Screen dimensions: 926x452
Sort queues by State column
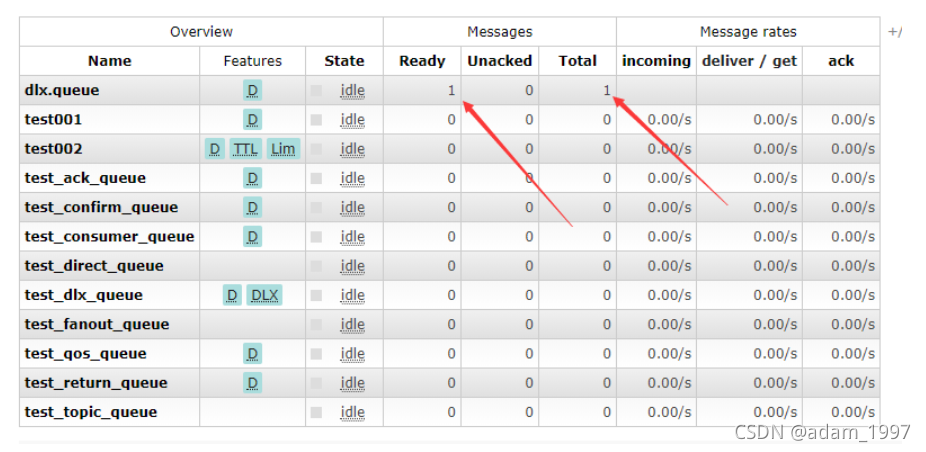(344, 61)
